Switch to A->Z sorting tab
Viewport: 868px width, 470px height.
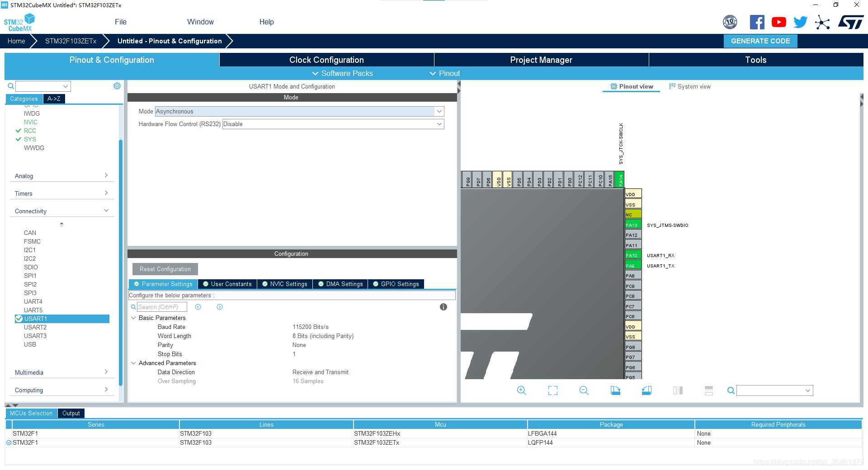coord(54,99)
